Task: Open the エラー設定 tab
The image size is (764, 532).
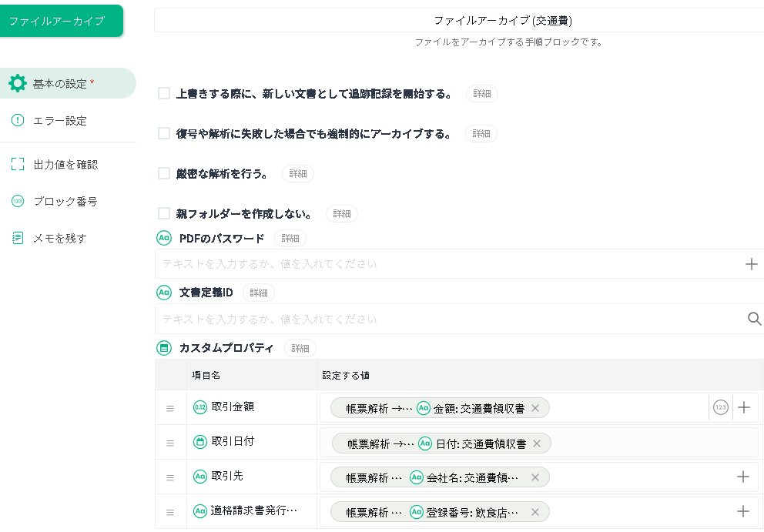Action: click(59, 120)
